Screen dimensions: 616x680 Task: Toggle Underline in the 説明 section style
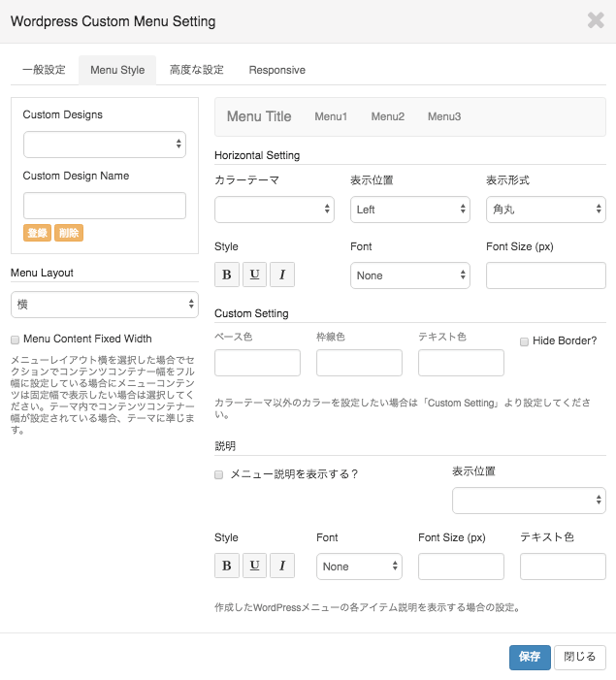254,566
